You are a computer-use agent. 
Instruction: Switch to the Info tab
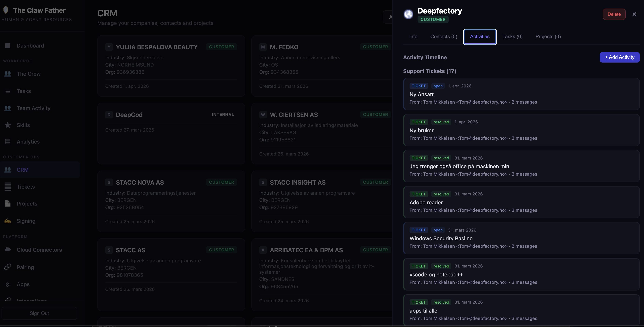(x=413, y=37)
